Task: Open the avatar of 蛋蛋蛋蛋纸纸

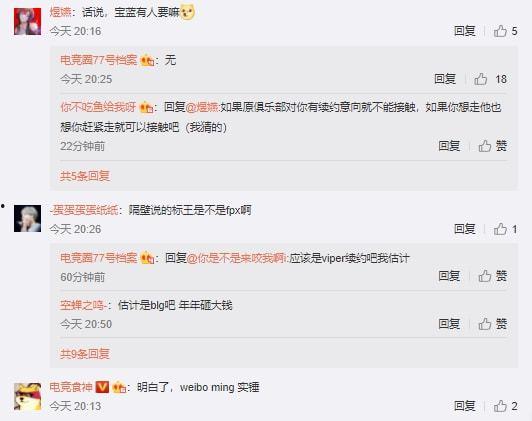Action: pyautogui.click(x=27, y=218)
